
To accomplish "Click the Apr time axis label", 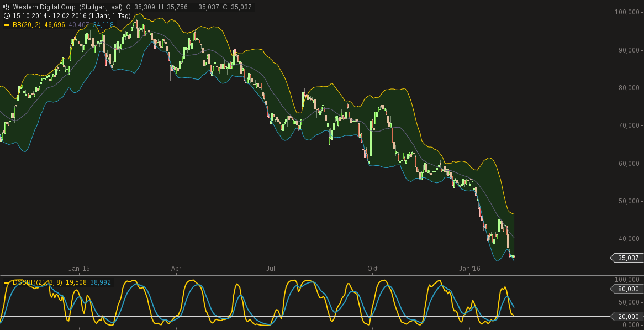I will (176, 269).
